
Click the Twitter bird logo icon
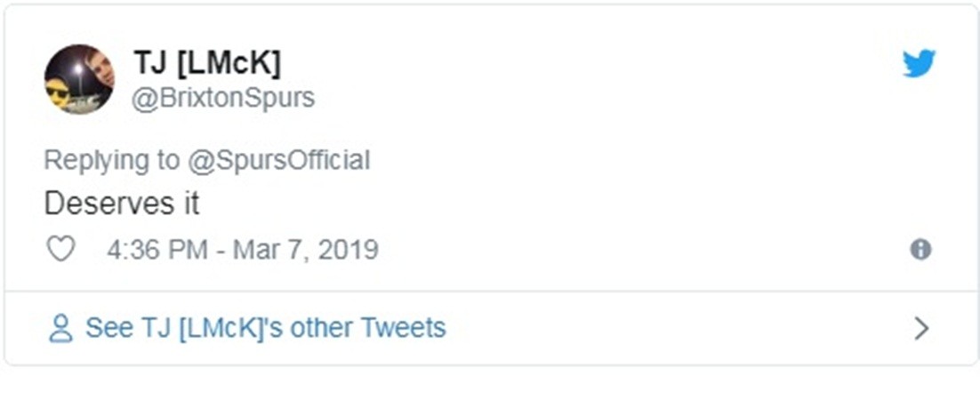click(x=919, y=63)
